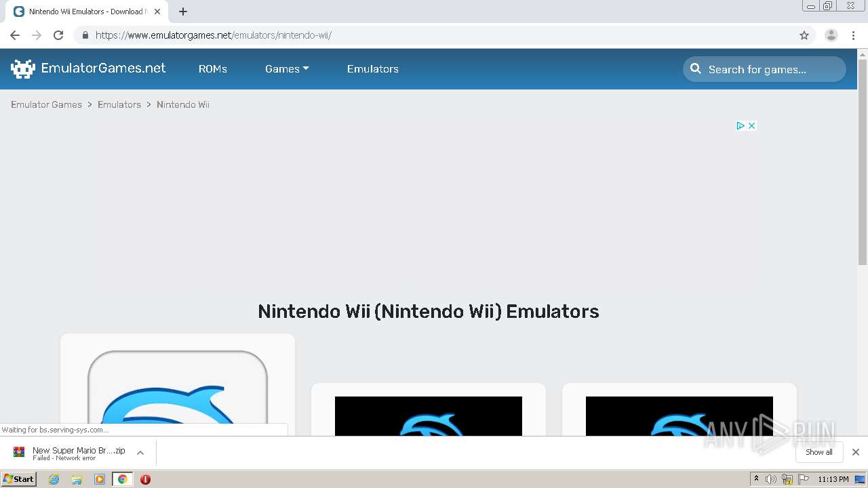The image size is (868, 488).
Task: Click the Action Center flag icon
Action: pos(804,479)
